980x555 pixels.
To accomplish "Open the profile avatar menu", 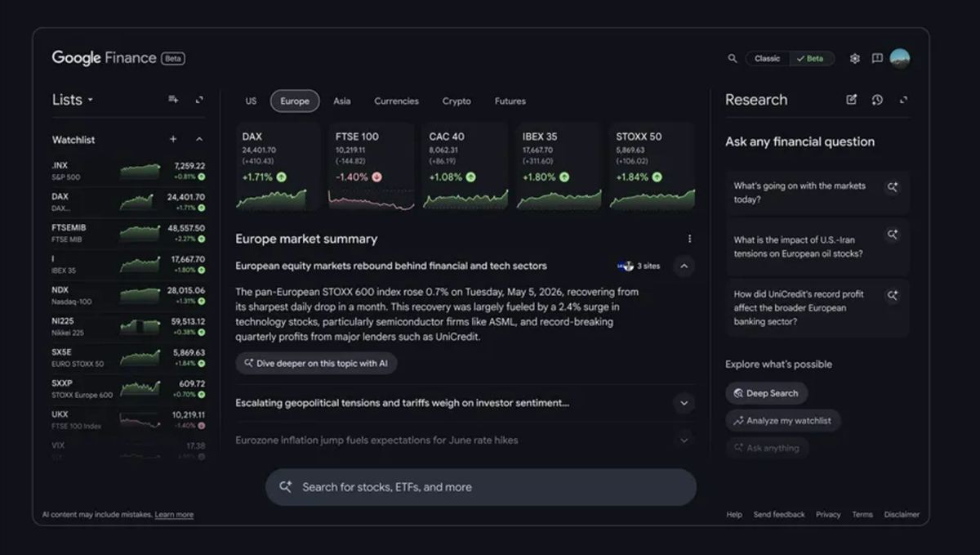I will tap(900, 59).
